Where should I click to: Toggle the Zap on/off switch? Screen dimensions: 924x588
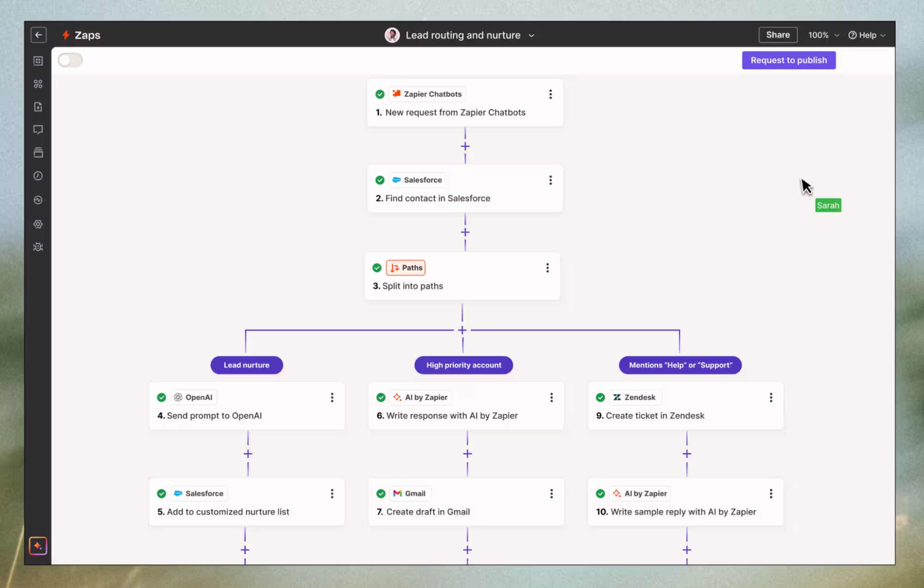click(x=70, y=60)
